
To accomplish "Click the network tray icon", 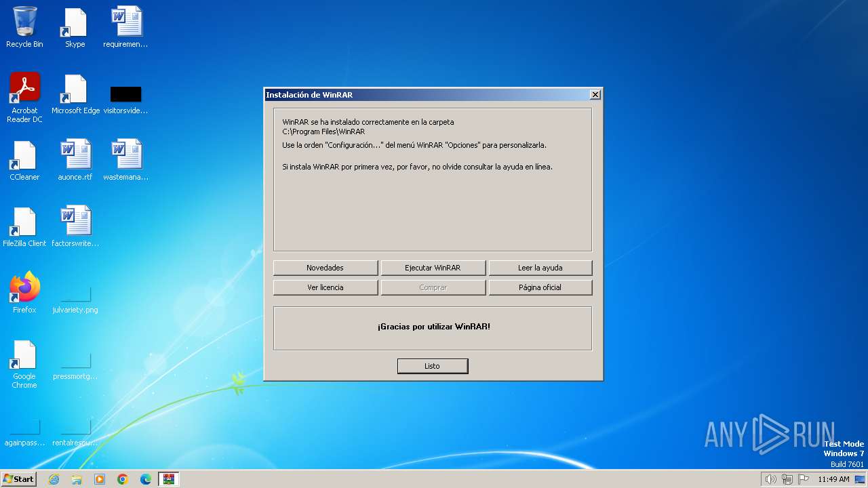I will pyautogui.click(x=787, y=479).
